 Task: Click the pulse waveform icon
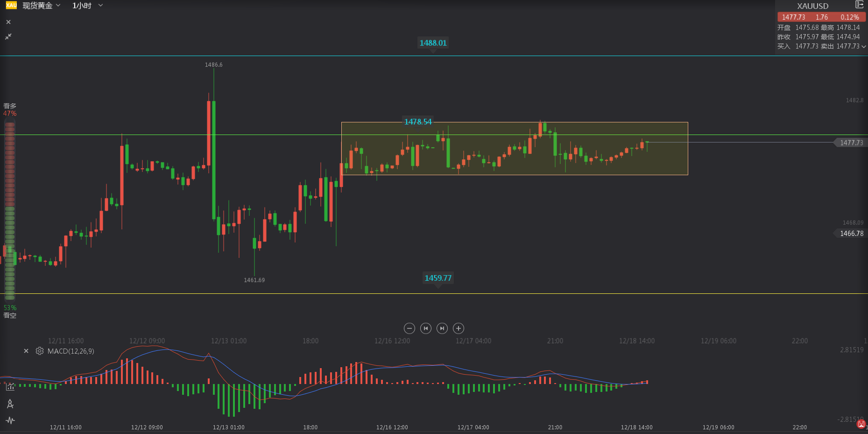[x=10, y=420]
